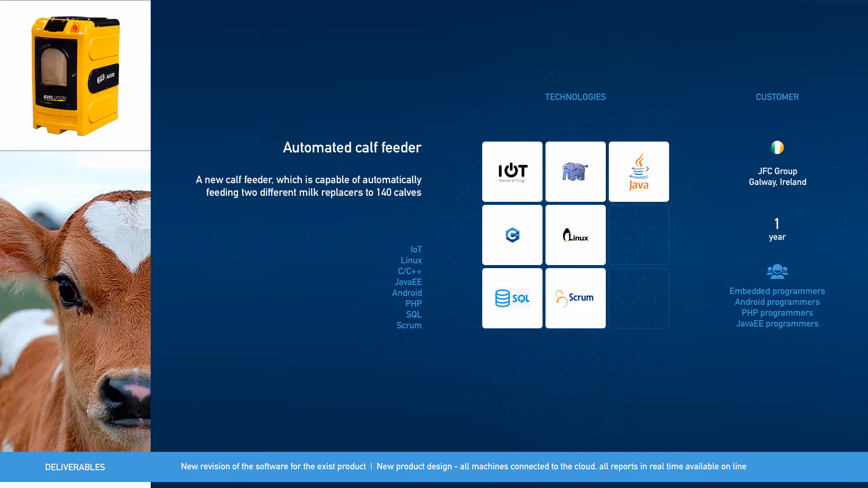Click the Irish flag icon
Viewport: 868px width, 488px height.
[777, 148]
